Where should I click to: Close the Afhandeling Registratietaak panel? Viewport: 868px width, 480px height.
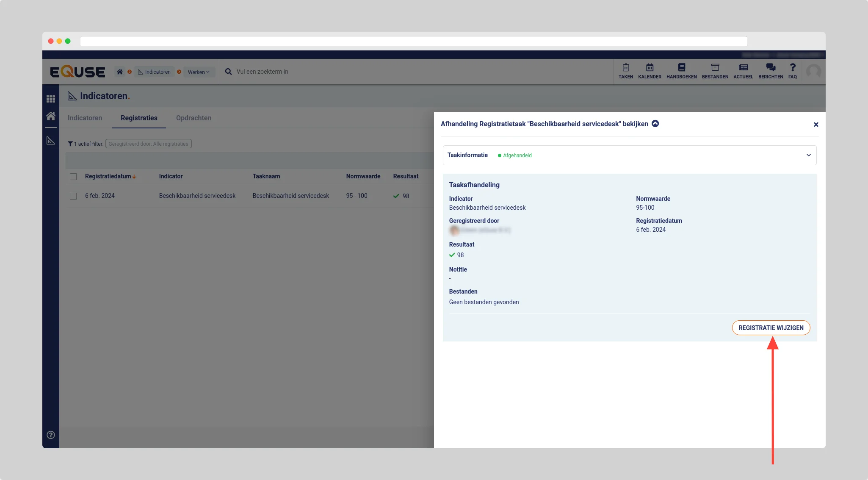[816, 125]
